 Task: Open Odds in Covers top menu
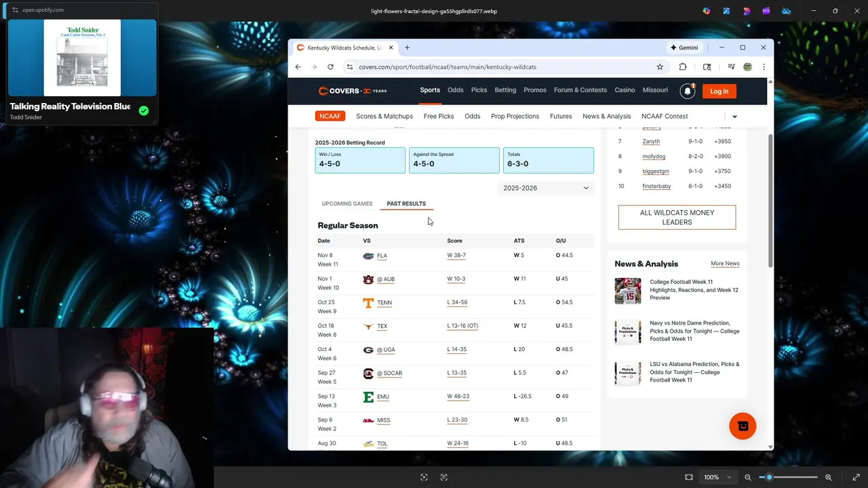pos(456,90)
